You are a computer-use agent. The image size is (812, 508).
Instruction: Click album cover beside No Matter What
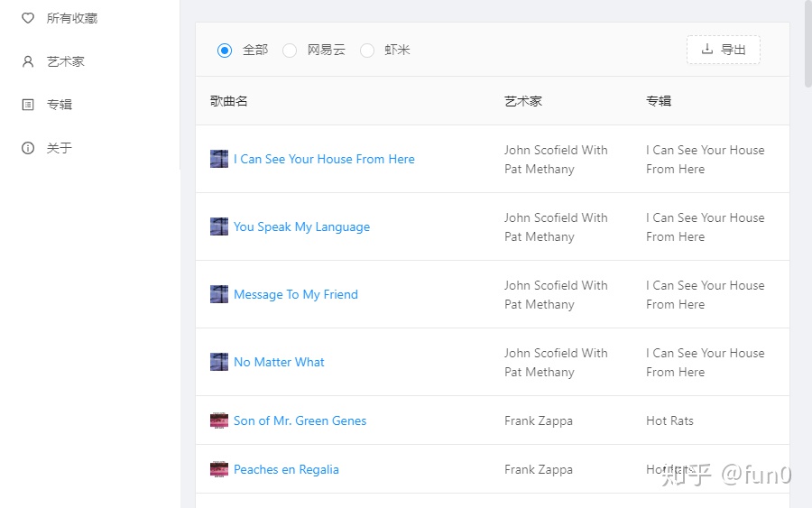tap(219, 362)
